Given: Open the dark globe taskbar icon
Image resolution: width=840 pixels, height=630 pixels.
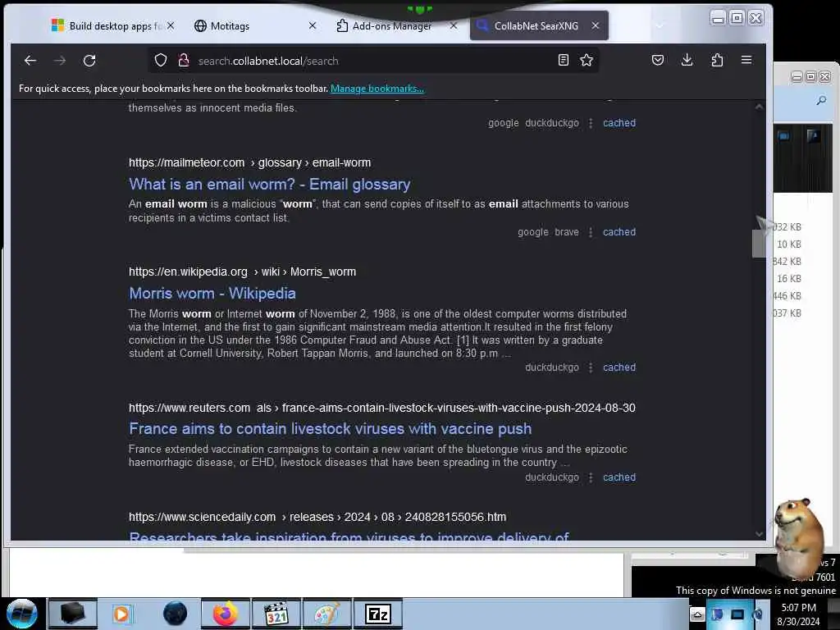Looking at the screenshot, I should 176,614.
